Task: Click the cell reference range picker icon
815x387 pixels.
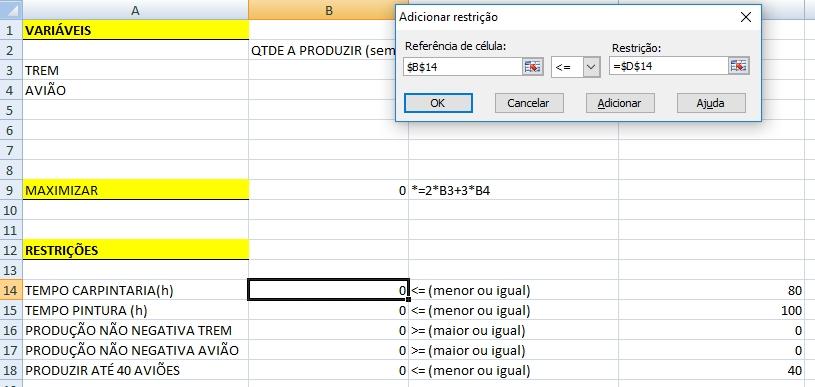Action: (533, 66)
